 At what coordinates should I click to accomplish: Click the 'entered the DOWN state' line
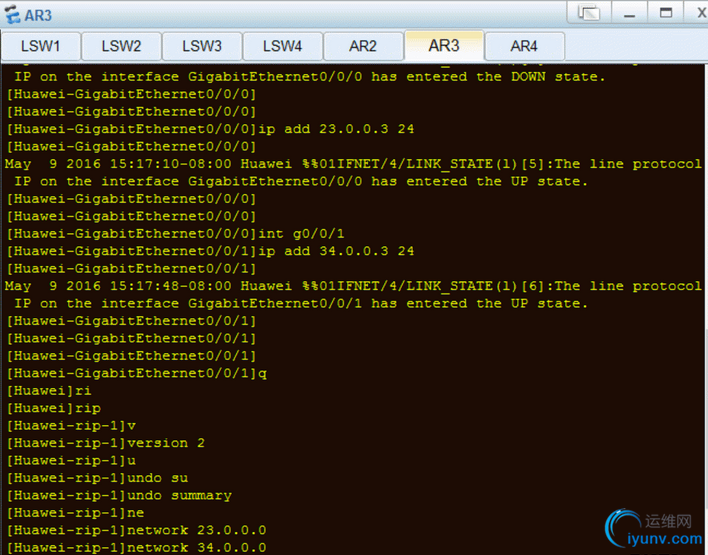(309, 77)
